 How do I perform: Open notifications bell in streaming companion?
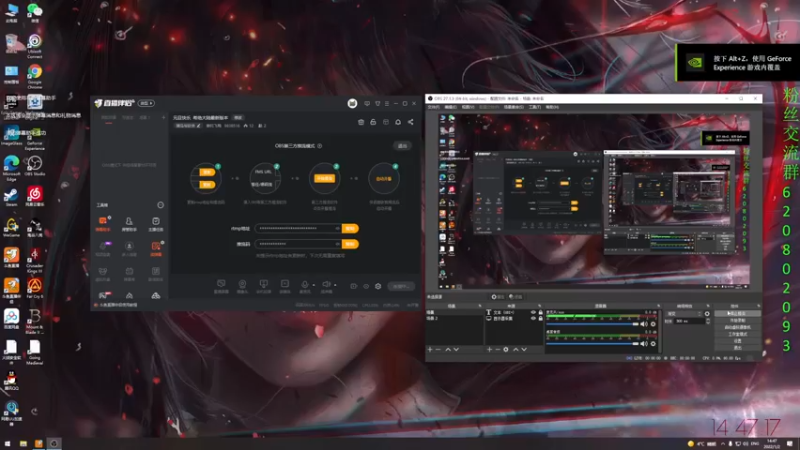398,122
